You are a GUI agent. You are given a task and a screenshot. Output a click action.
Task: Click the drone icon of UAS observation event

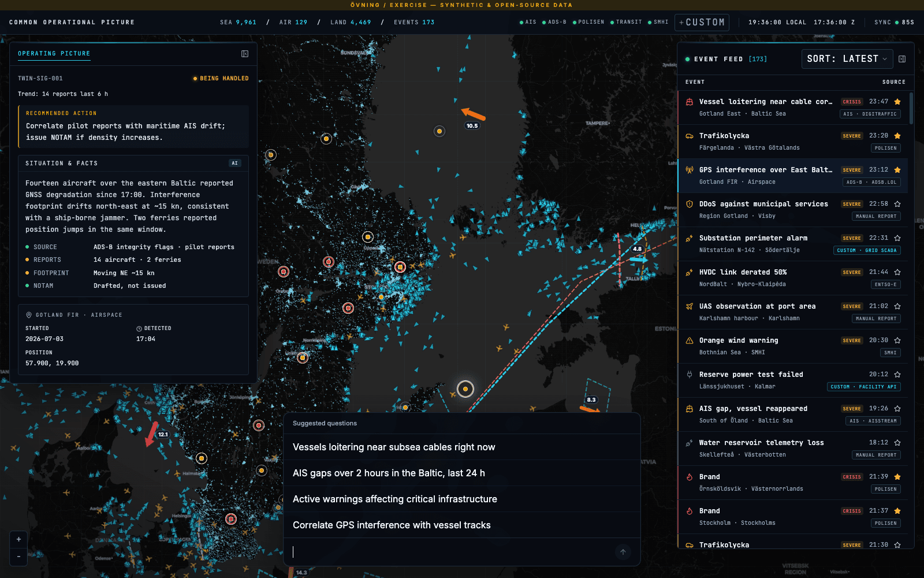(689, 306)
